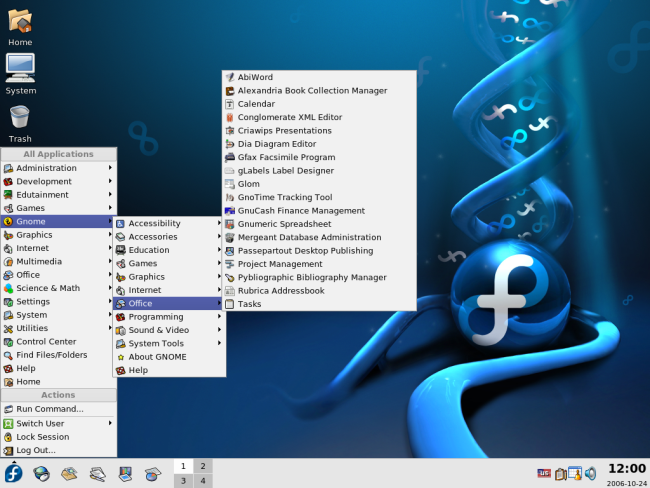The height and width of the screenshot is (488, 650).
Task: Launch gLabels Label Designer
Action: [x=319, y=171]
